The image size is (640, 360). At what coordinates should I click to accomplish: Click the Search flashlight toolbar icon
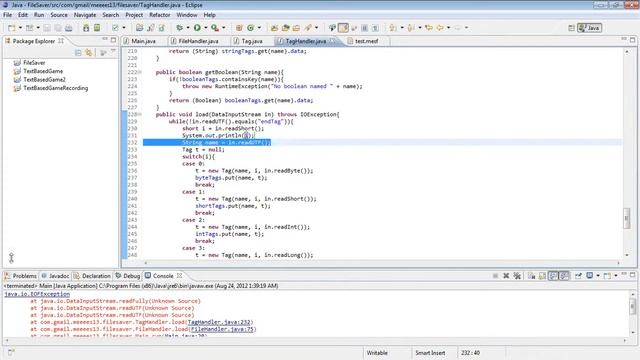308,28
